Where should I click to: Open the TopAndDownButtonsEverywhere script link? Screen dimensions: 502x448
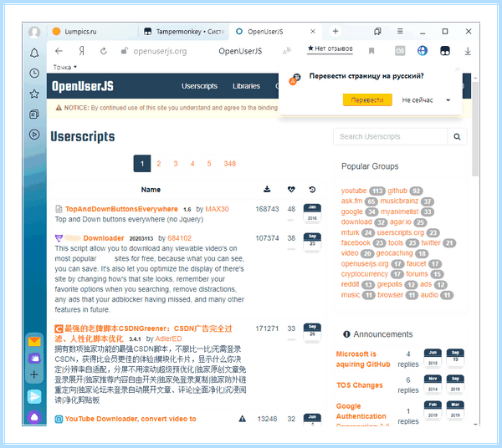121,209
